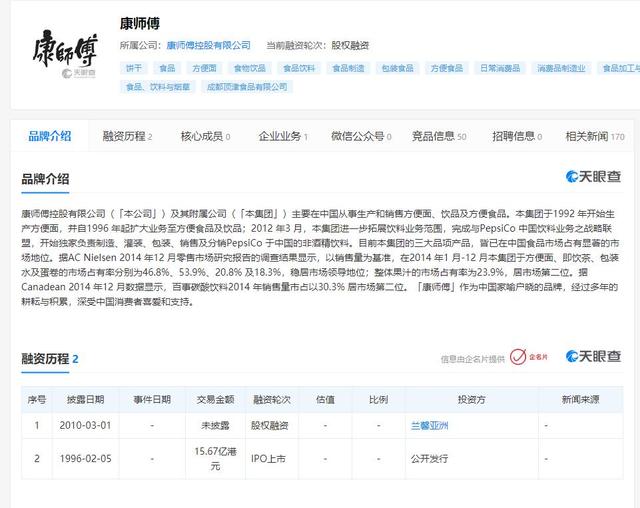This screenshot has height=508, width=640.
Task: Click the 未披露 amount cell
Action: [216, 426]
